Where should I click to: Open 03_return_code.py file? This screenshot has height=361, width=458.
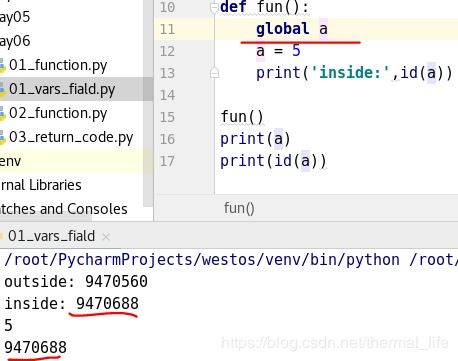(x=71, y=137)
